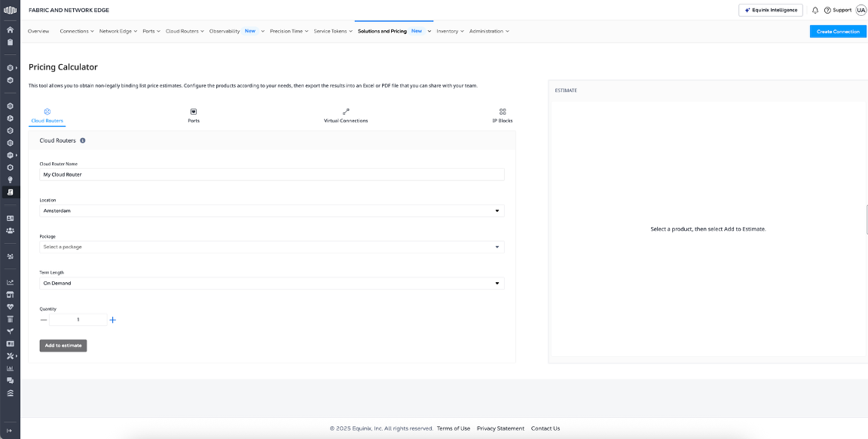868x439 pixels.
Task: Open the Package dropdown
Action: (x=271, y=247)
